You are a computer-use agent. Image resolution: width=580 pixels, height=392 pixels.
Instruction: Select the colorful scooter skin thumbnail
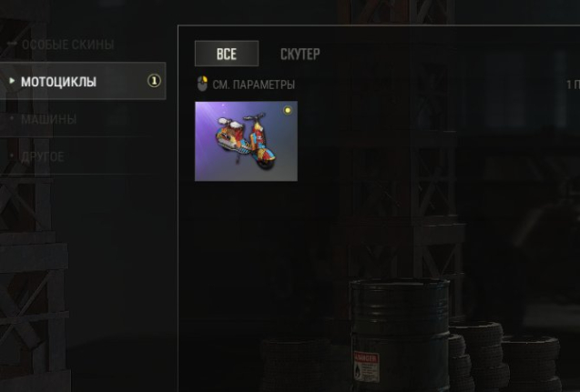point(246,141)
